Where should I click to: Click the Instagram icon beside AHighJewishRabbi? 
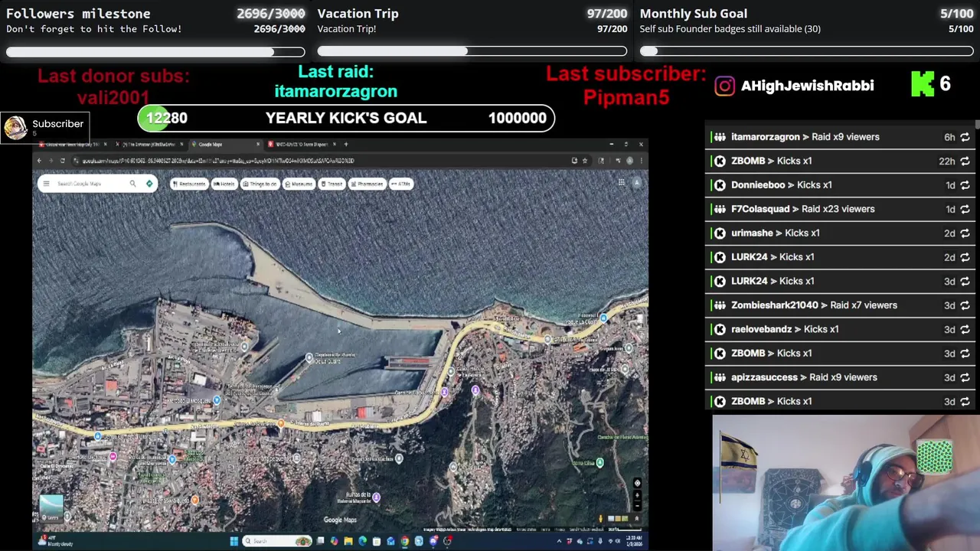(x=724, y=86)
